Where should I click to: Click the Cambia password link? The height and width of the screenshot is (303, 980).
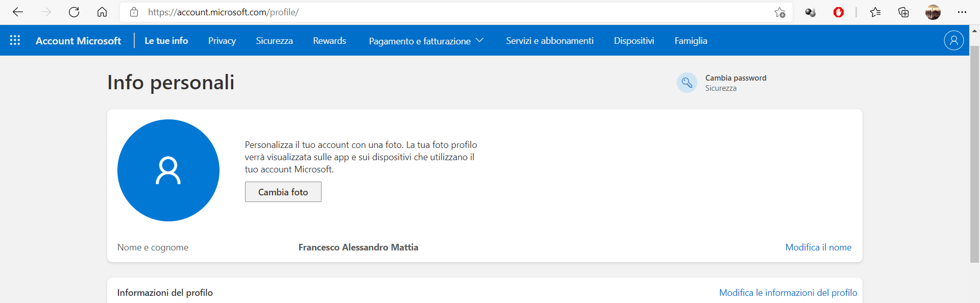(736, 78)
